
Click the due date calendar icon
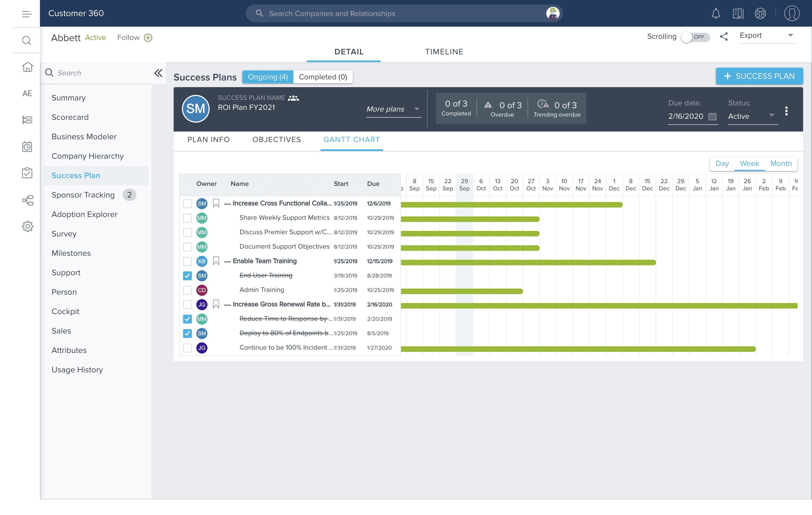click(712, 117)
